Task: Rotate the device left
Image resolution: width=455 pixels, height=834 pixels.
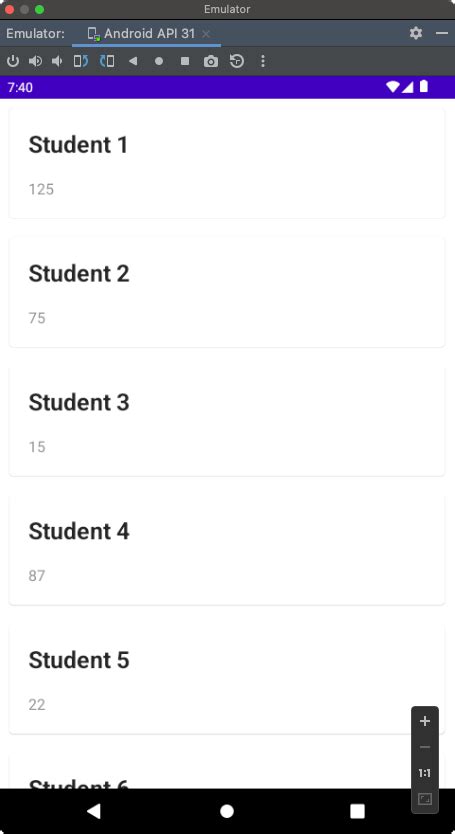Action: [81, 61]
